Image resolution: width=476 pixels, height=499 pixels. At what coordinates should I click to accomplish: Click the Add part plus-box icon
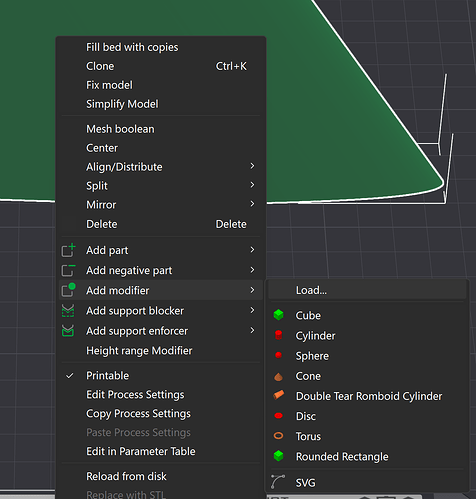click(x=68, y=250)
